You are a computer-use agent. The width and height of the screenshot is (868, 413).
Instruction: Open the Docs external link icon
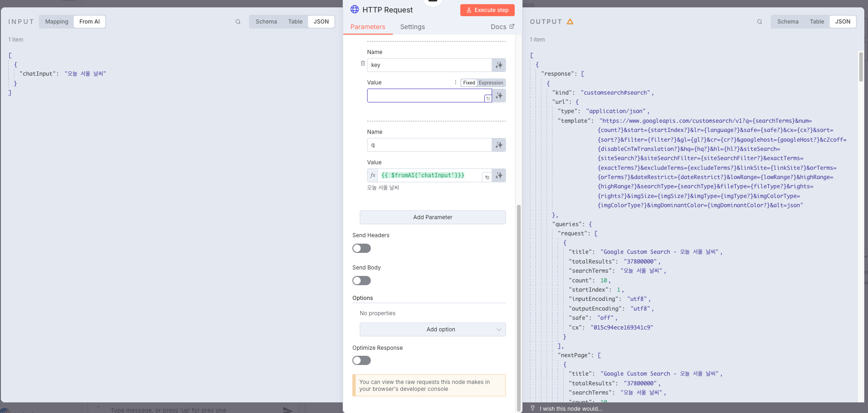[511, 26]
